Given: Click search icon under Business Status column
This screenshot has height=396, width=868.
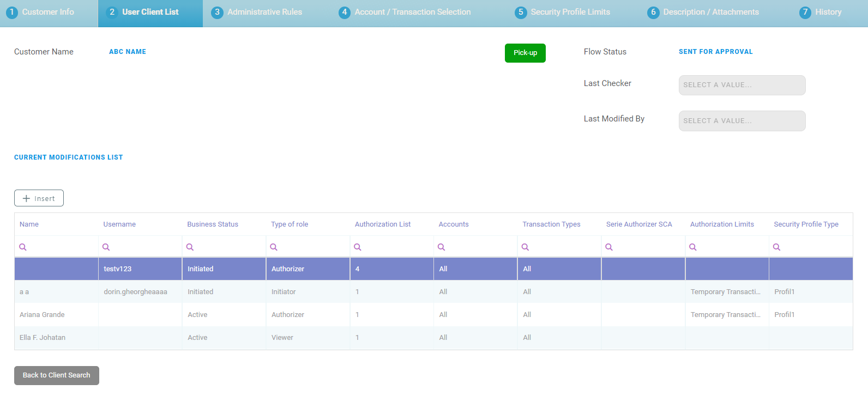Looking at the screenshot, I should tap(190, 247).
